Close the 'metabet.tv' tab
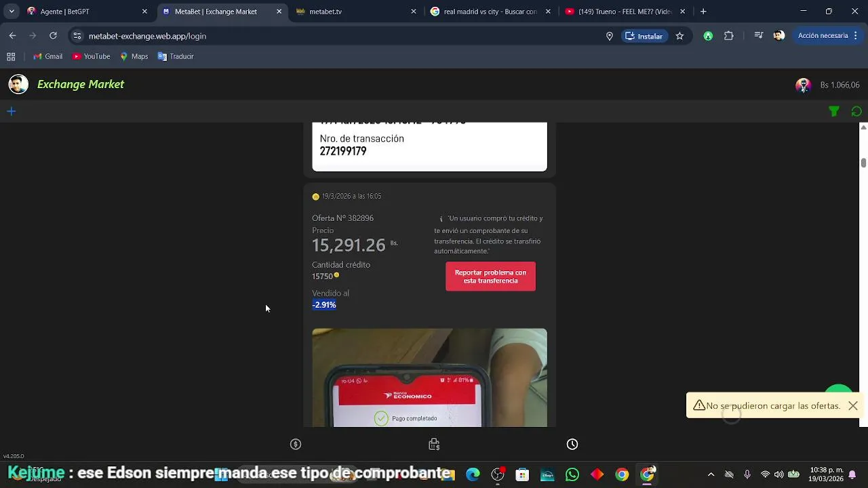This screenshot has height=488, width=868. (414, 12)
